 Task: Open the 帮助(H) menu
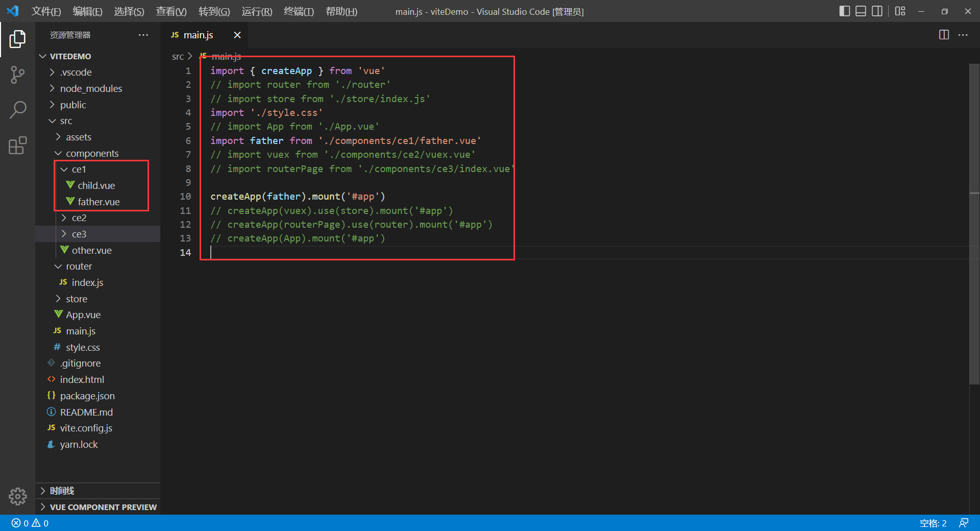[x=341, y=11]
